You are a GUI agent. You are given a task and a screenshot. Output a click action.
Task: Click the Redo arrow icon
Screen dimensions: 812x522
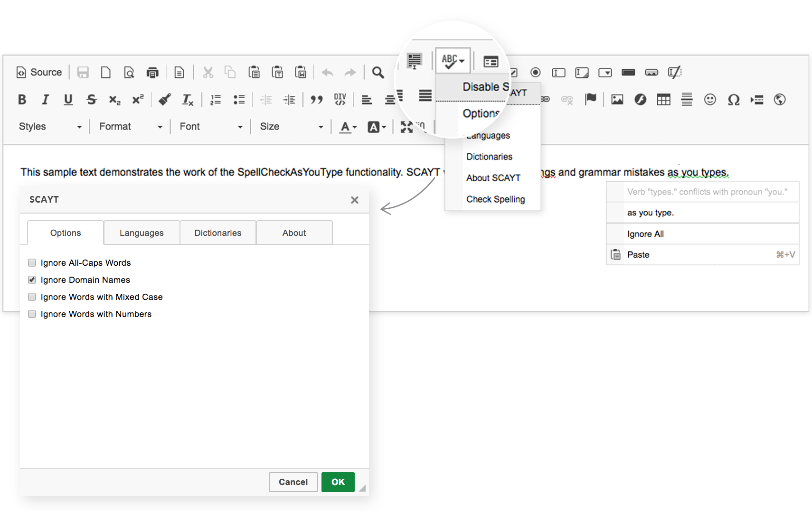click(350, 72)
